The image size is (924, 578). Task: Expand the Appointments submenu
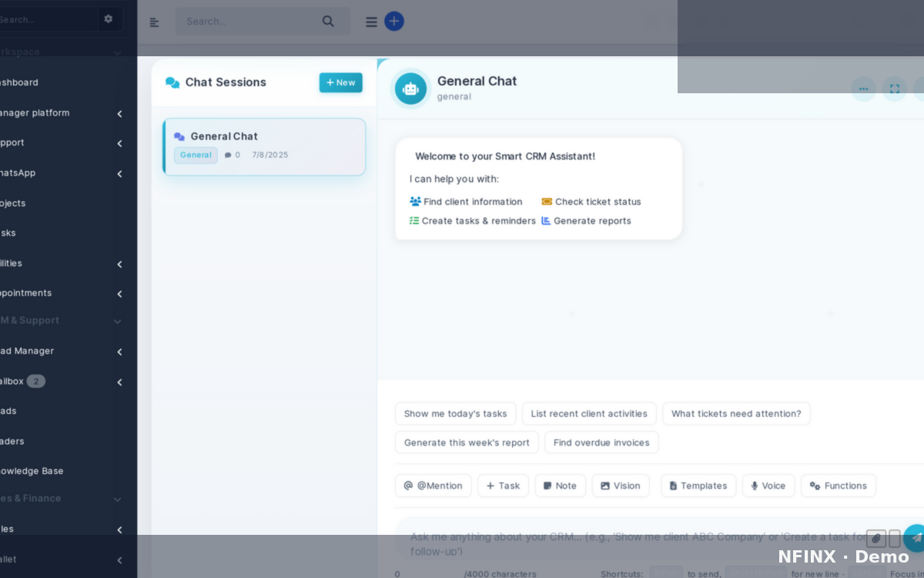click(x=119, y=294)
